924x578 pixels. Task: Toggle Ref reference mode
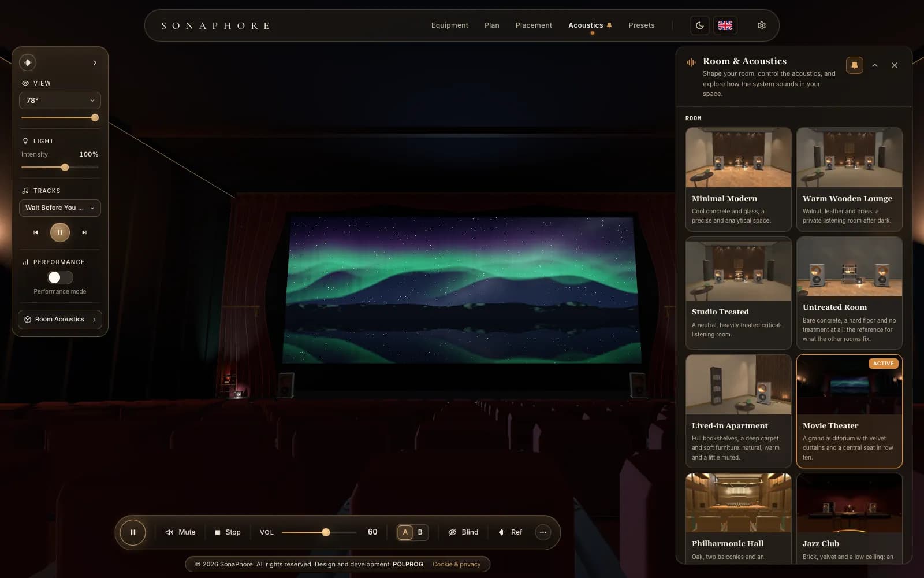click(x=511, y=532)
